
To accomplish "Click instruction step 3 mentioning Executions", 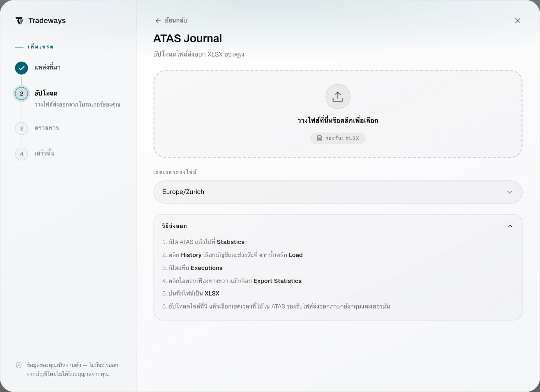I will 192,268.
